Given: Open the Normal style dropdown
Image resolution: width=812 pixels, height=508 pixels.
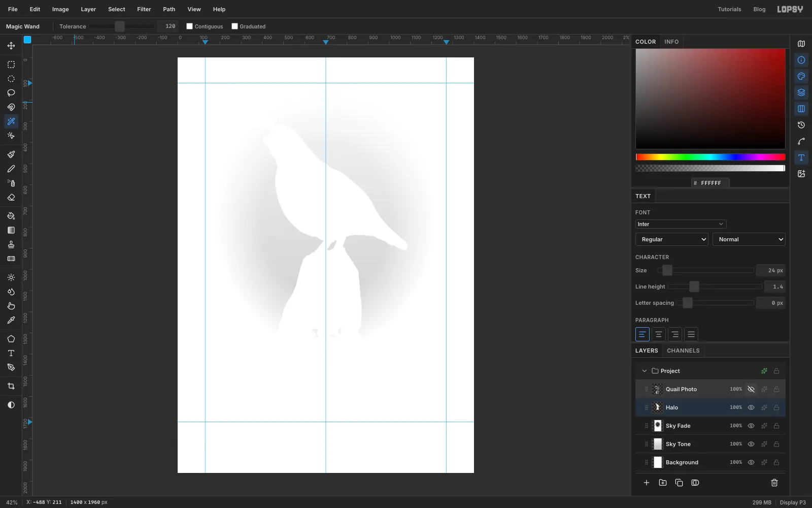Looking at the screenshot, I should 749,239.
